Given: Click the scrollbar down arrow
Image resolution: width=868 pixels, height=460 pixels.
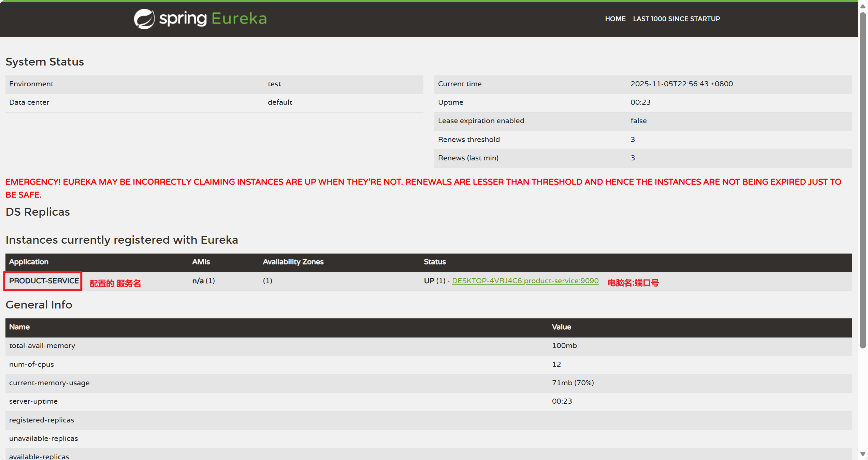Looking at the screenshot, I should (x=863, y=454).
